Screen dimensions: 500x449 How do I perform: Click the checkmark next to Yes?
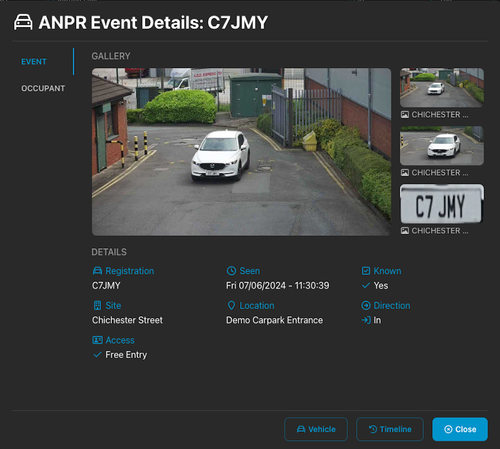[x=366, y=285]
